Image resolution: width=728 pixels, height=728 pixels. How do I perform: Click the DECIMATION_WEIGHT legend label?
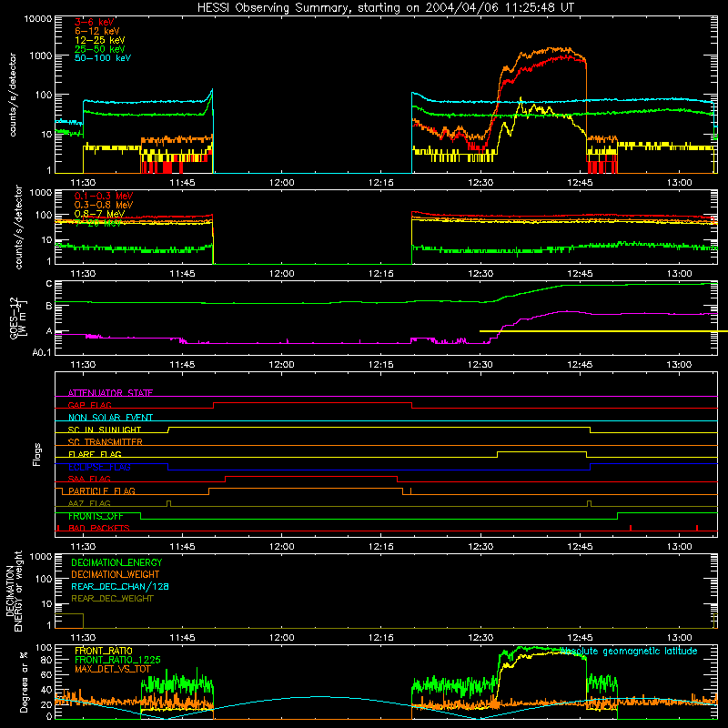pos(116,574)
